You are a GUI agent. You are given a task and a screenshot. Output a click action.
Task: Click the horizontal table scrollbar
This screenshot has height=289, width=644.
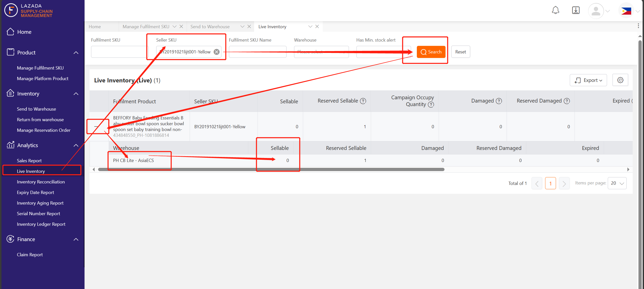[x=271, y=170]
